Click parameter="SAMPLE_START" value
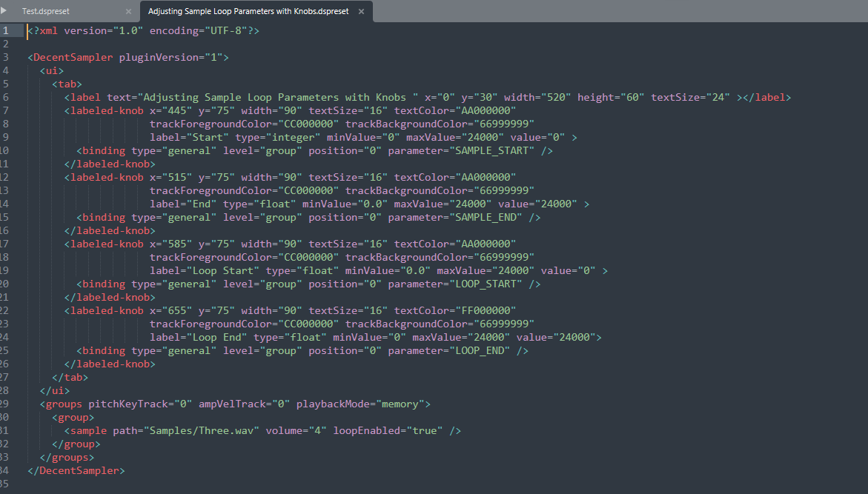 point(461,150)
